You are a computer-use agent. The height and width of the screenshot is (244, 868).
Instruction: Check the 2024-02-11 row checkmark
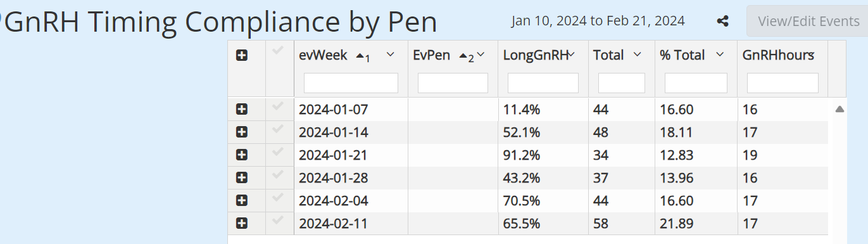click(x=277, y=220)
